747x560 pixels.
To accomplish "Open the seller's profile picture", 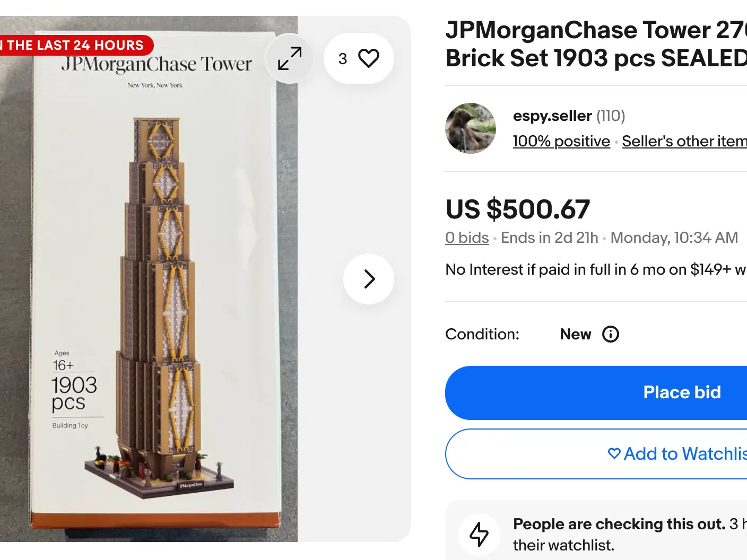I will 470,128.
